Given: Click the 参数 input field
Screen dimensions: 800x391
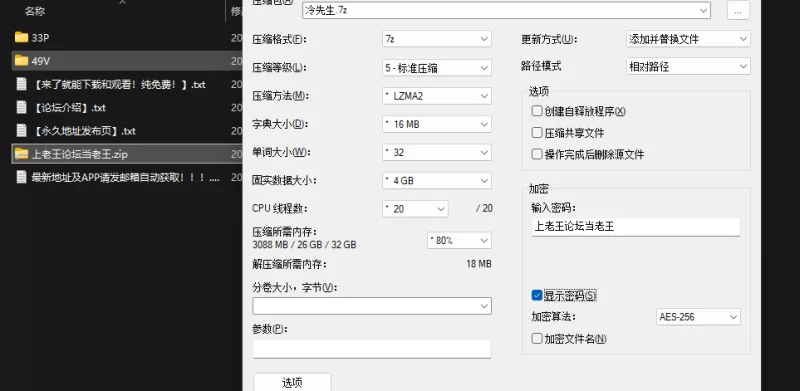Looking at the screenshot, I should click(x=372, y=349).
